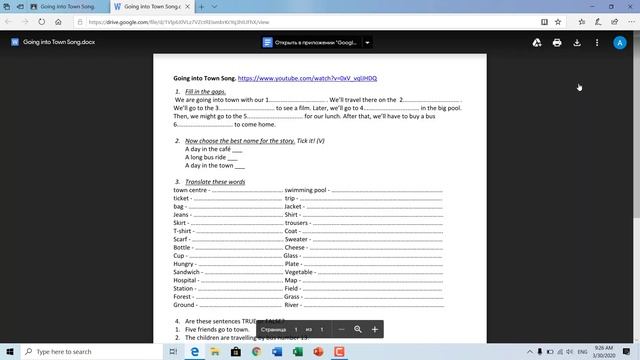Open the Windows Start menu
This screenshot has width=640, height=360.
point(10,351)
